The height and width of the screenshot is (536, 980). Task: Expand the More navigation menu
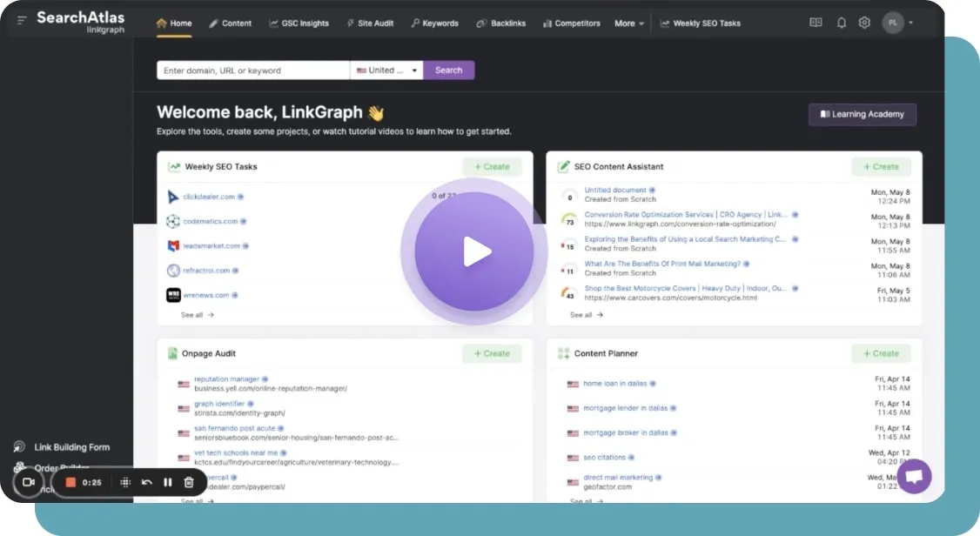628,23
